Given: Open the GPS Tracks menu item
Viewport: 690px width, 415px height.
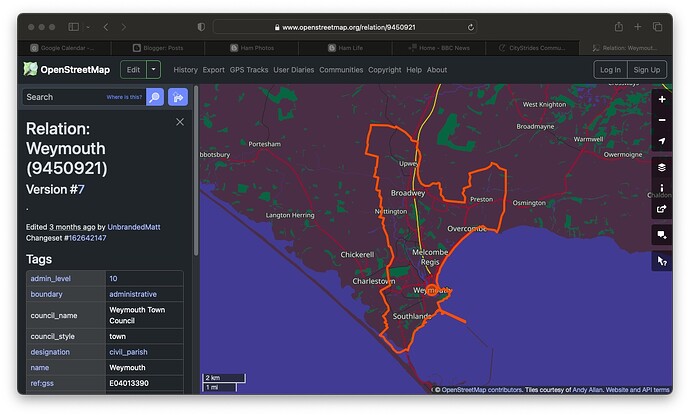Looking at the screenshot, I should pos(250,70).
